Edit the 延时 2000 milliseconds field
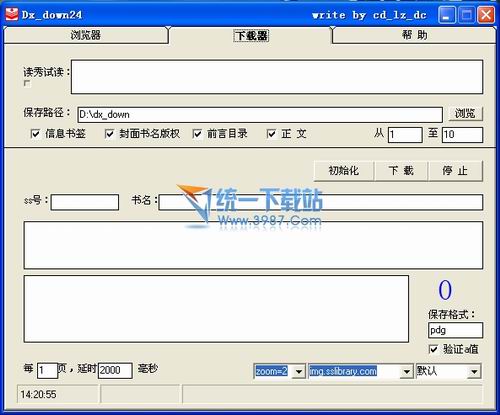This screenshot has height=415, width=500. point(115,370)
